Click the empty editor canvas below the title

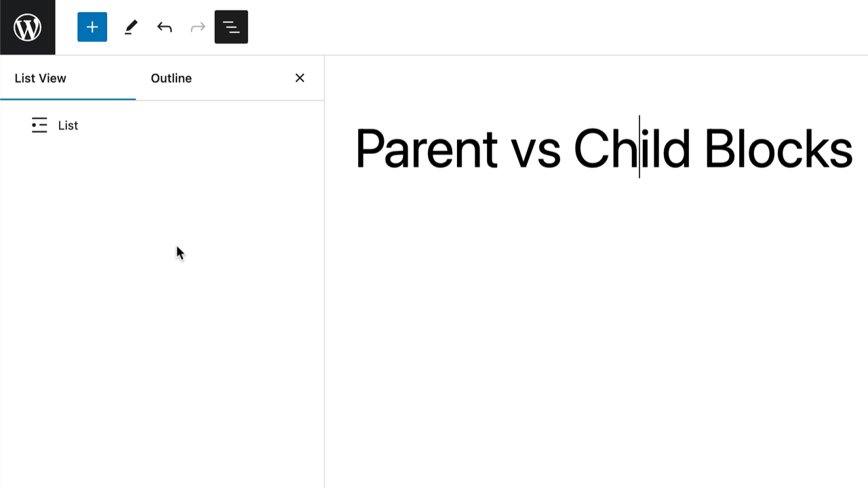(597, 325)
